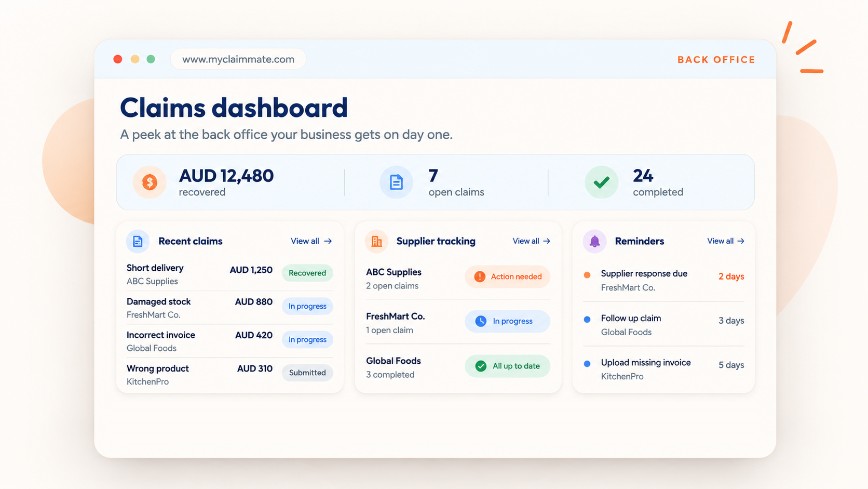Click the Action needed badge for ABC Supplies
868x489 pixels.
click(x=507, y=276)
